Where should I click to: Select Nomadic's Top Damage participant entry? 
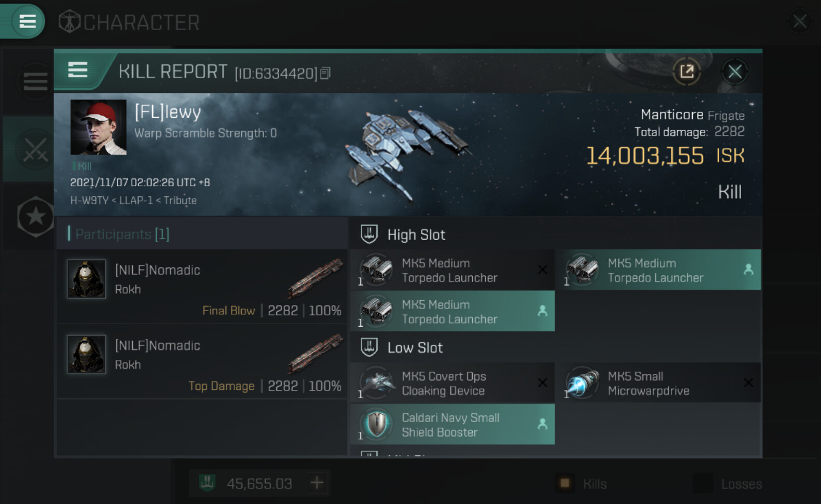pos(202,362)
